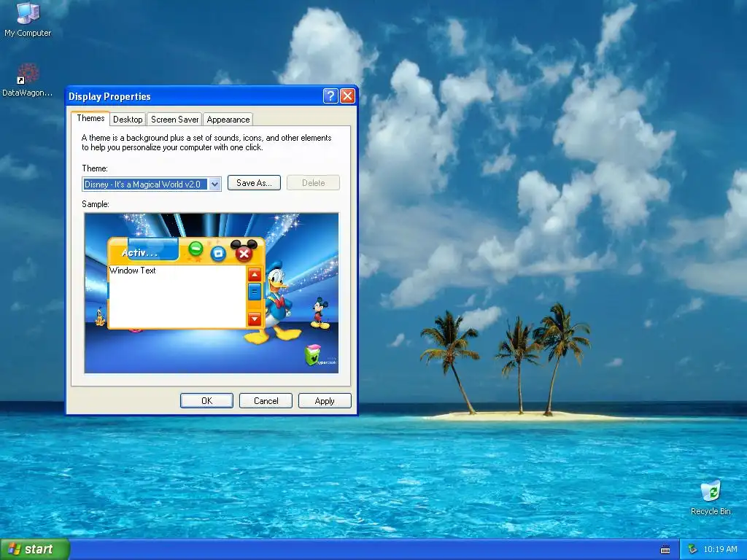Click the sample scrollbar up arrow

255,275
